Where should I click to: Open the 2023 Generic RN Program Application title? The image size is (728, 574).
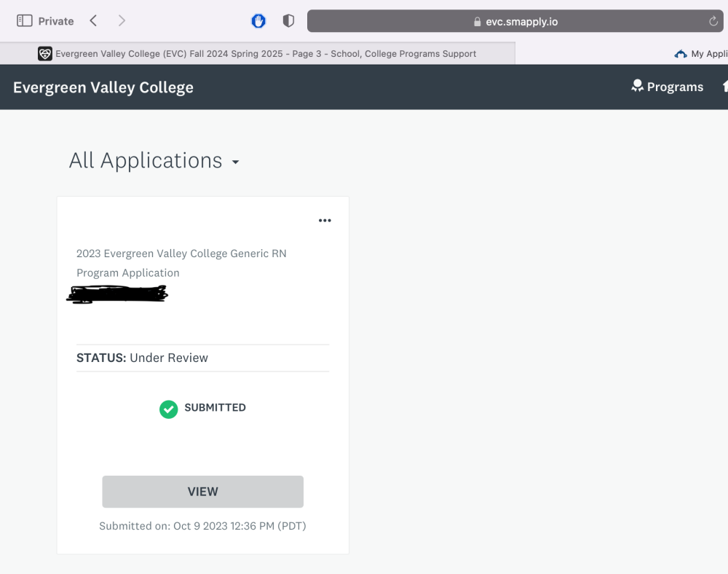pyautogui.click(x=181, y=263)
